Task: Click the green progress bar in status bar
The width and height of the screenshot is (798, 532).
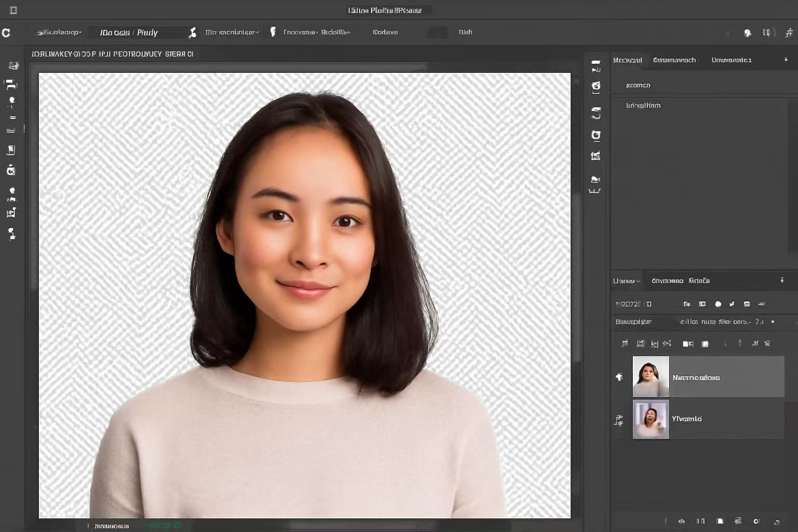Action: 162,525
